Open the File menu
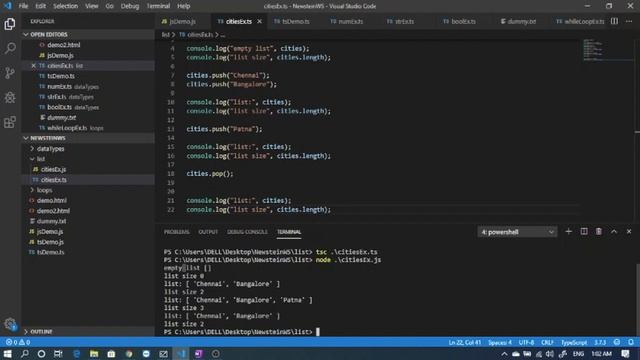The height and width of the screenshot is (360, 640). point(23,6)
